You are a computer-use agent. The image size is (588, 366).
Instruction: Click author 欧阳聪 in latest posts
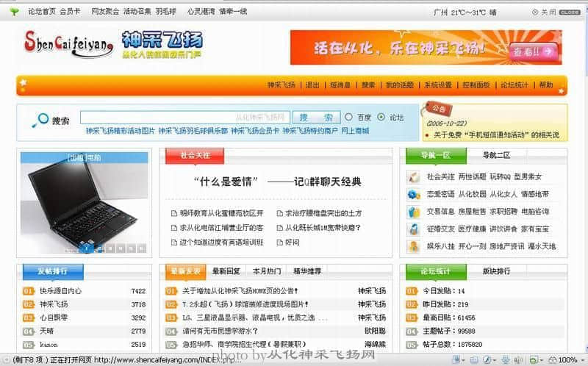click(x=375, y=331)
